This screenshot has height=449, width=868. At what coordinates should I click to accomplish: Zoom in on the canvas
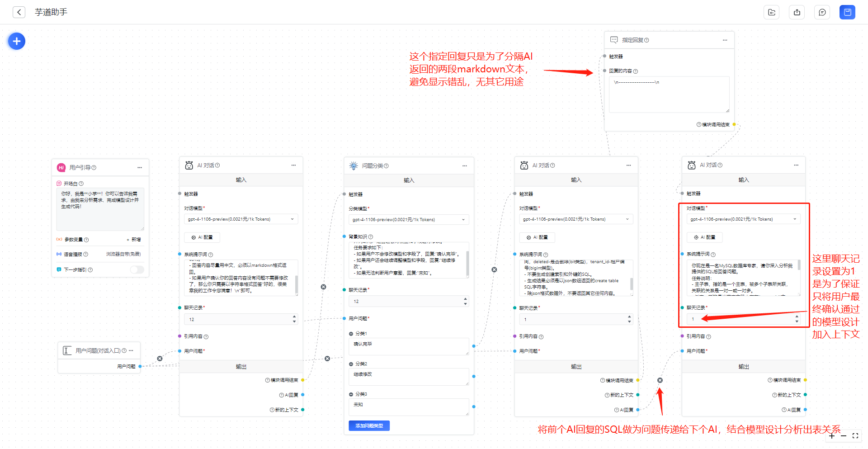click(x=832, y=436)
